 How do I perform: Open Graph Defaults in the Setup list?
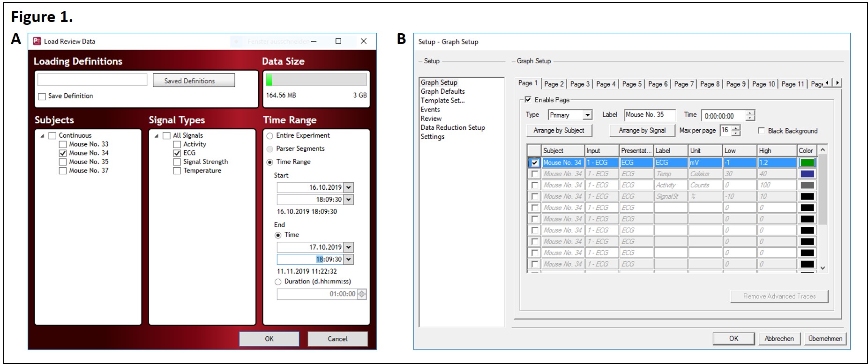(442, 91)
